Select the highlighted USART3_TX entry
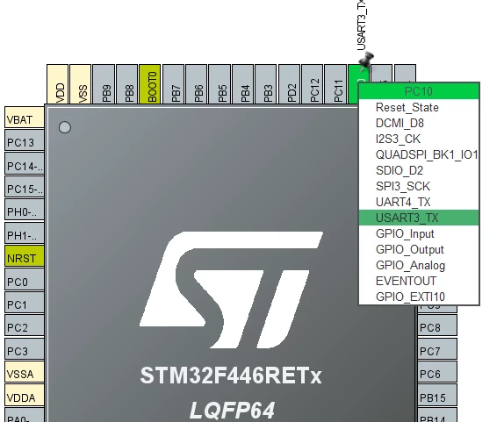Viewport: 504px width, 422px height. click(x=419, y=218)
